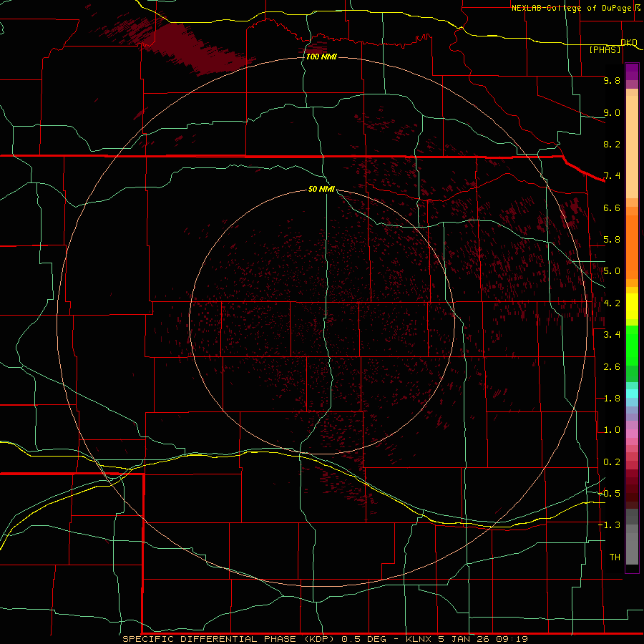644x644 pixels.
Task: Pick the purple segment atop the color bar
Action: [x=632, y=72]
